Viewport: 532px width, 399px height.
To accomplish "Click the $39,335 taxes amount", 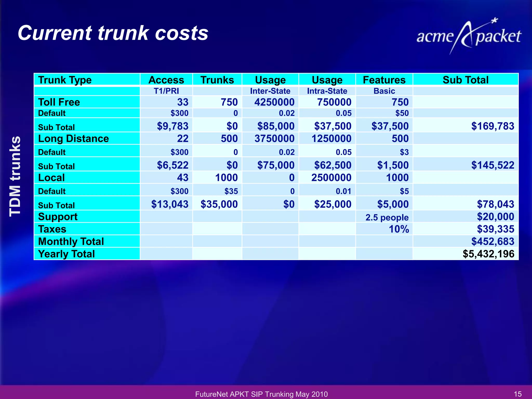I will [x=495, y=229].
